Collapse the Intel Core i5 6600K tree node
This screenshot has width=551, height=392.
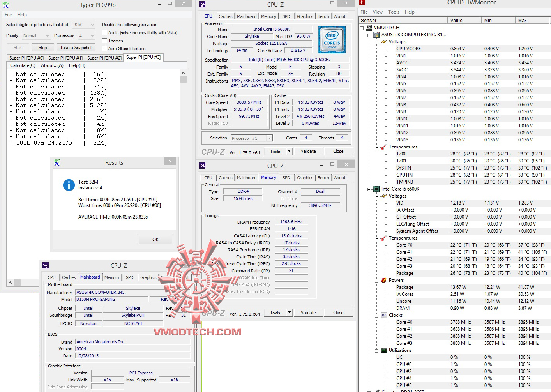(x=369, y=189)
